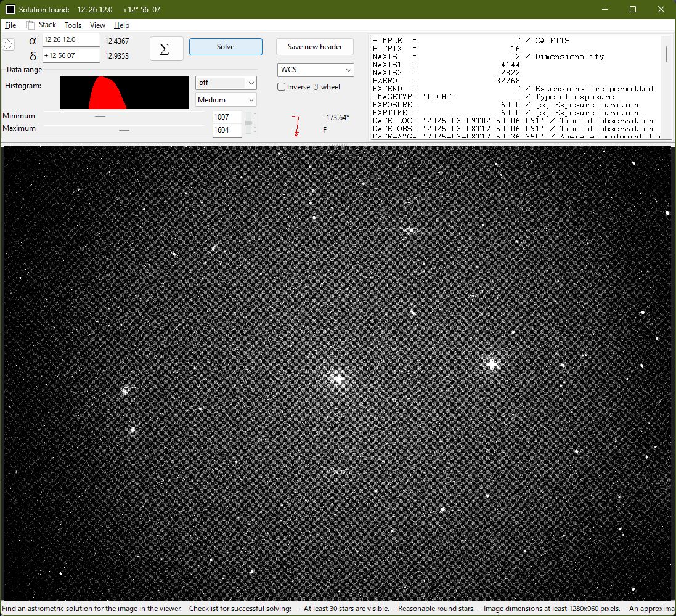Click the declination input field
The height and width of the screenshot is (616, 676).
70,55
